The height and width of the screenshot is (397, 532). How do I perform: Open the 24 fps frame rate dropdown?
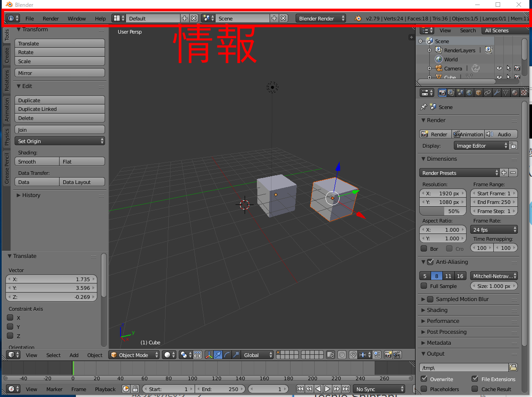tap(494, 229)
